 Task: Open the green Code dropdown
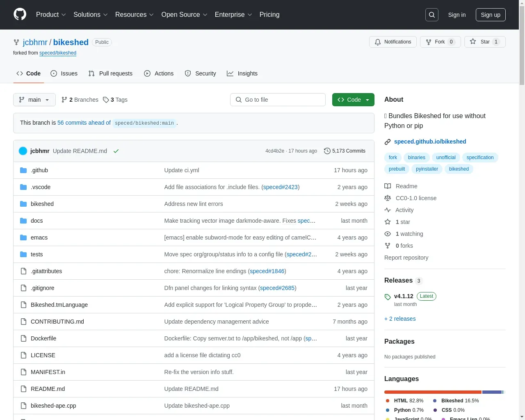pos(353,100)
